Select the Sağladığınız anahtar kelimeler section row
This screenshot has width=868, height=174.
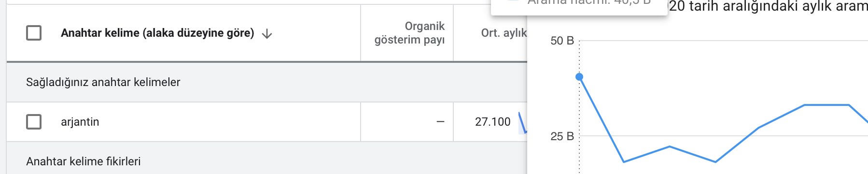267,82
